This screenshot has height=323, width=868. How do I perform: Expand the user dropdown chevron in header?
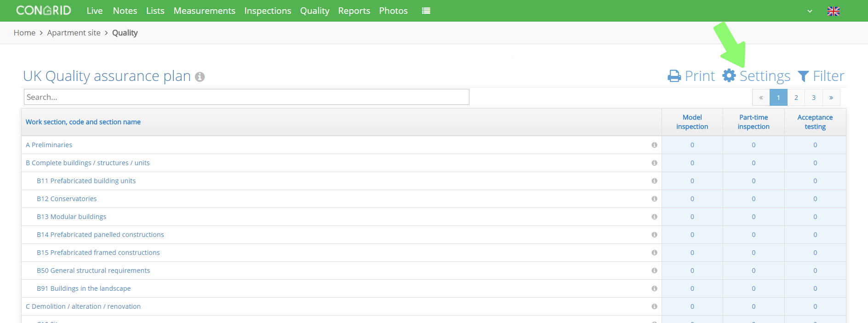[810, 11]
